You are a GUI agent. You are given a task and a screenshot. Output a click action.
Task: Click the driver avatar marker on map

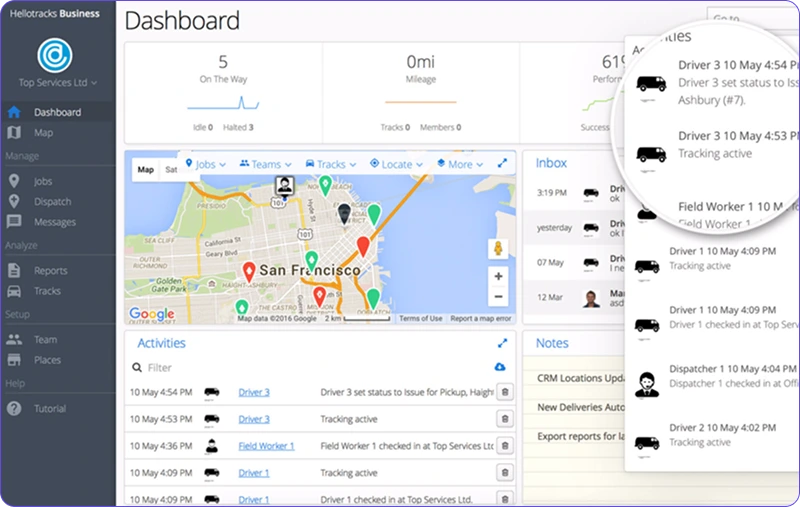coord(285,186)
